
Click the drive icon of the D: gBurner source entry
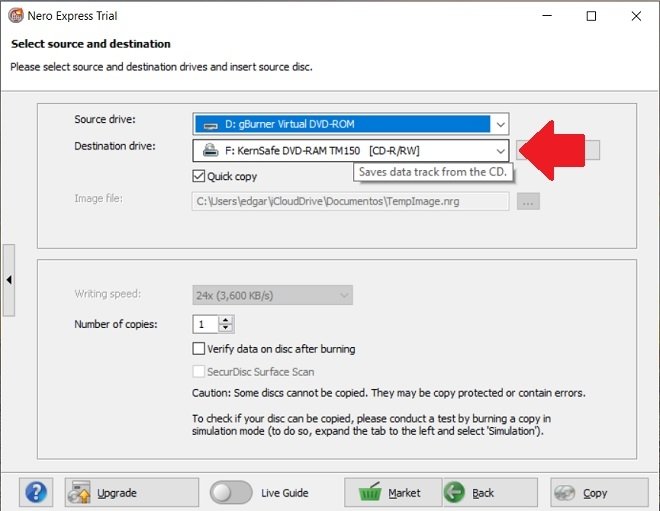[210, 125]
